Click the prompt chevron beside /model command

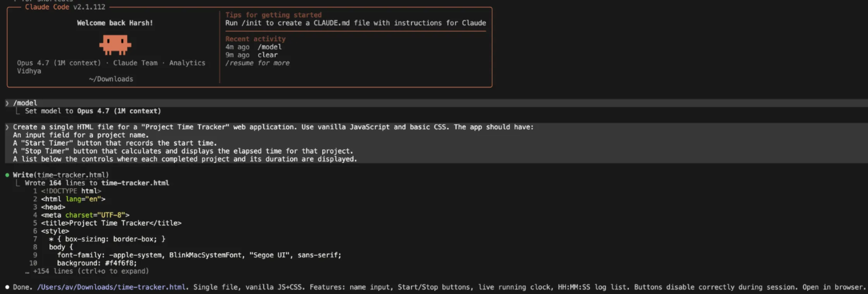[x=7, y=103]
